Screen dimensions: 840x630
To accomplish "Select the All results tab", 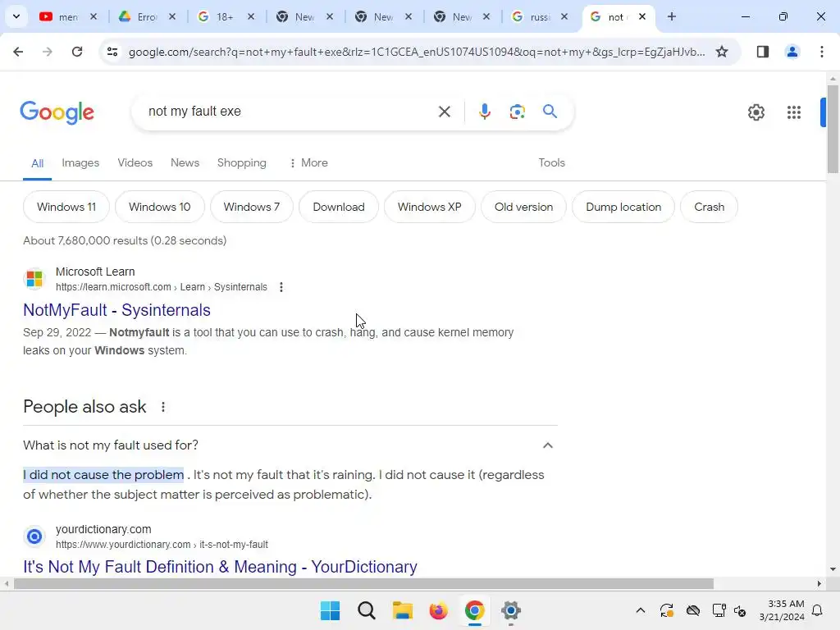I will pos(37,163).
